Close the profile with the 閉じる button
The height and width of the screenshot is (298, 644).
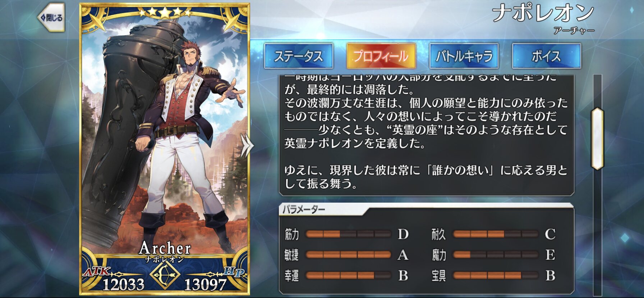(51, 18)
